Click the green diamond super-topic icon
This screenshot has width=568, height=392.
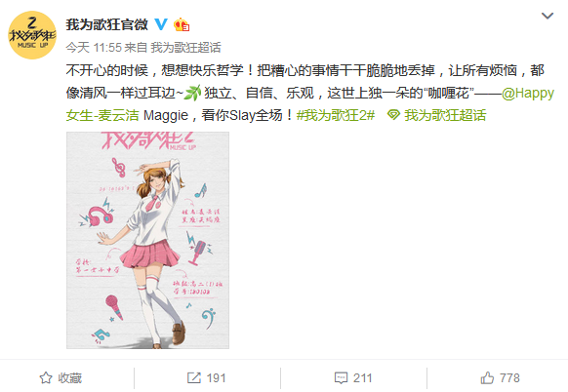393,115
